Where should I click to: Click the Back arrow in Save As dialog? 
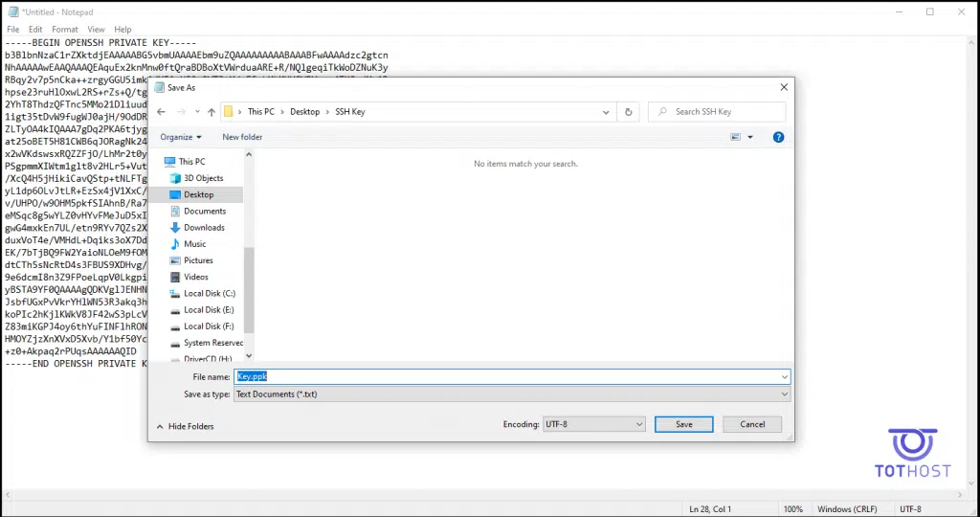coord(161,112)
